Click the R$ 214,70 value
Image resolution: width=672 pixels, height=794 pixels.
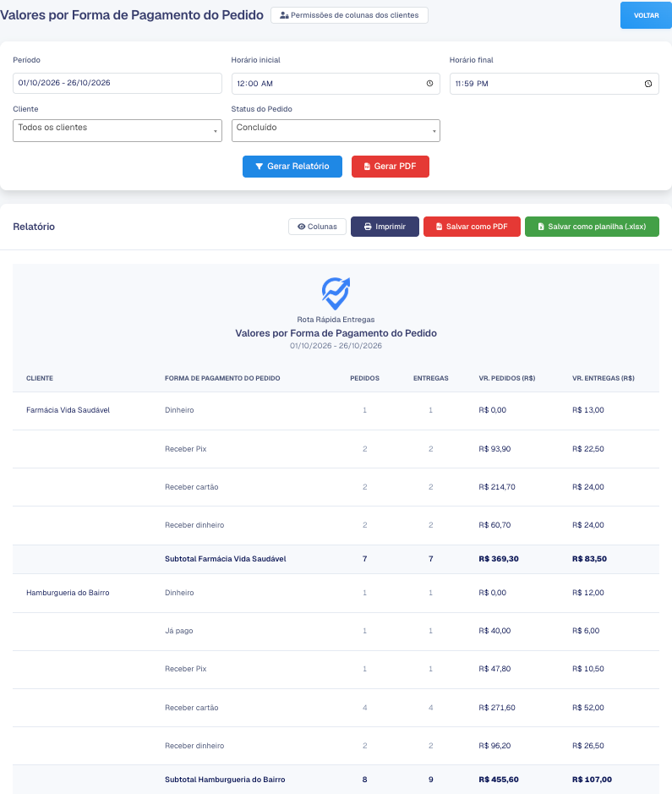coord(497,486)
